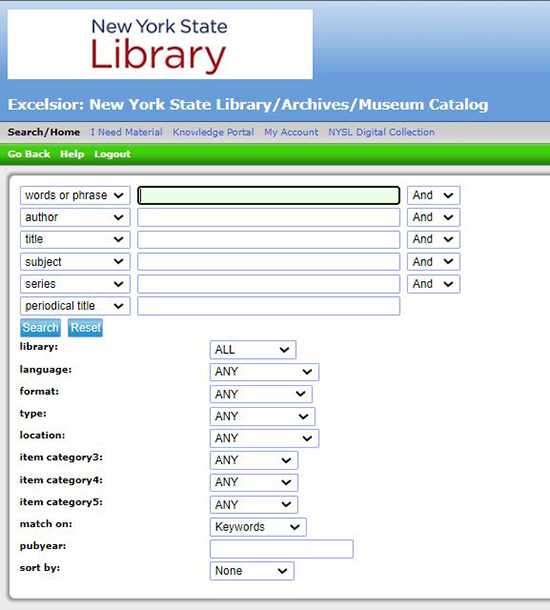Open the And operator dropdown on words or phrase row

coord(433,195)
